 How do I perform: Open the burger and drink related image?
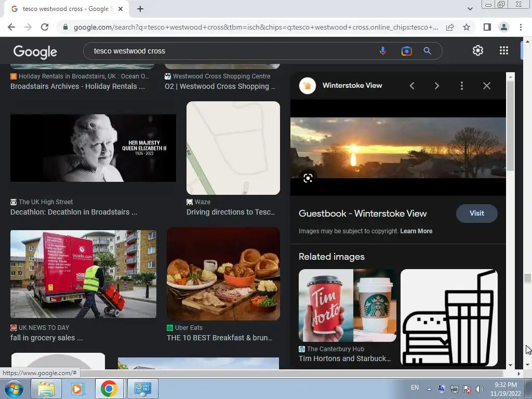pyautogui.click(x=449, y=317)
